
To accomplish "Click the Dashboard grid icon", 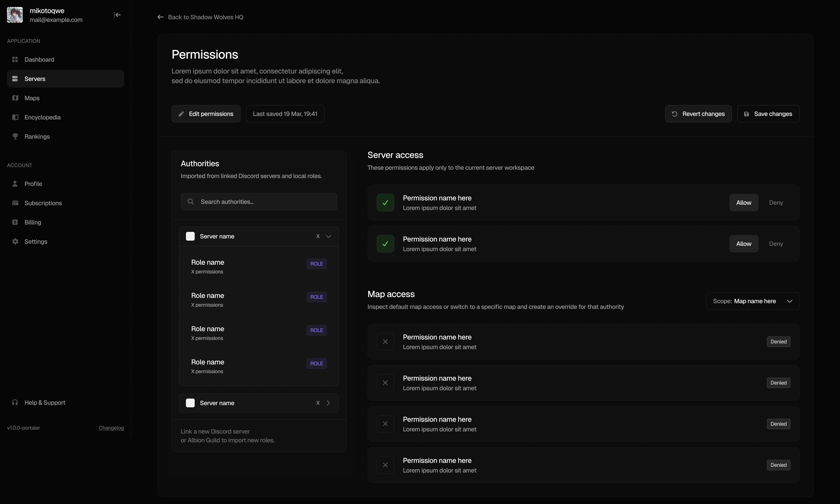I will [x=15, y=59].
